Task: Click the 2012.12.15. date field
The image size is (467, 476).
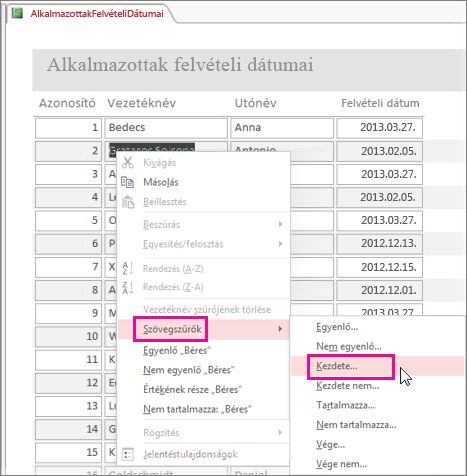Action: [379, 267]
